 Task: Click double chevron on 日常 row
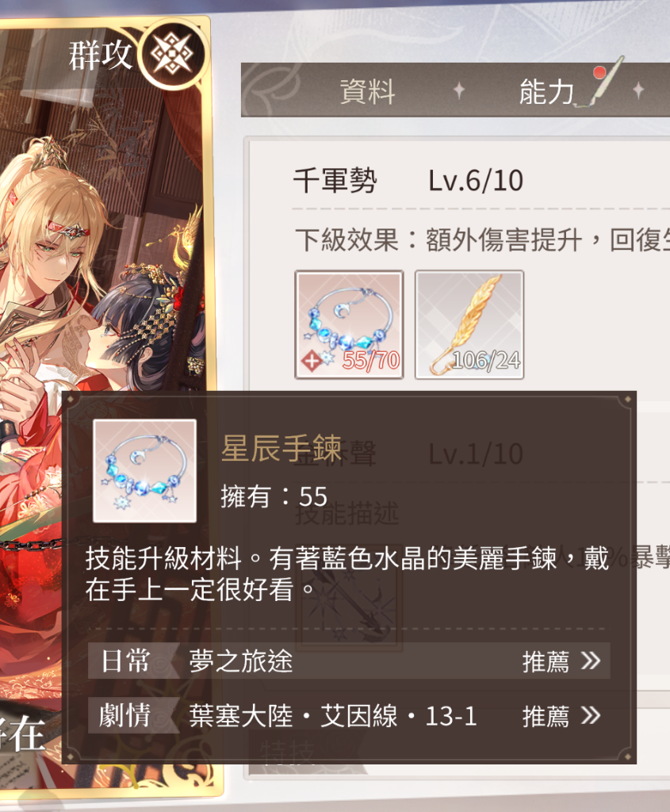[x=591, y=661]
